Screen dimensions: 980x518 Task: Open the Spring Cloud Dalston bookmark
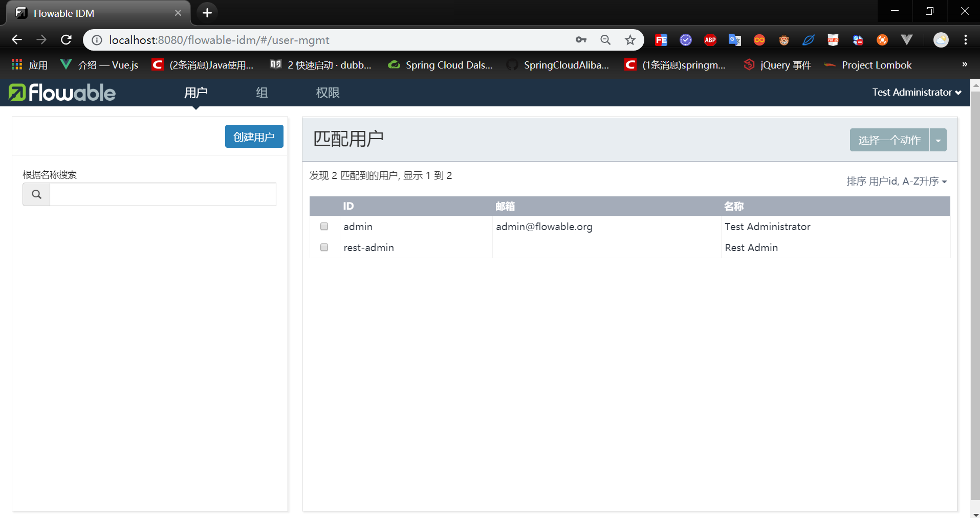pyautogui.click(x=441, y=65)
